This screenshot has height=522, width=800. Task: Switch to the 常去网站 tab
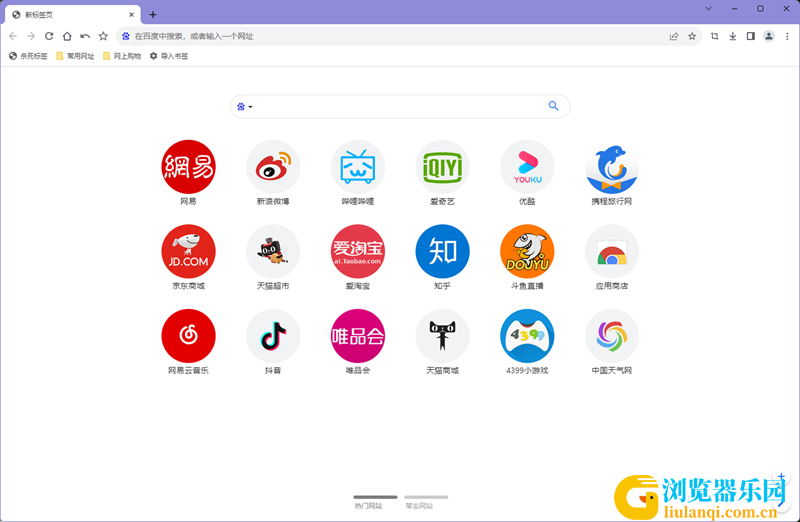pos(426,502)
